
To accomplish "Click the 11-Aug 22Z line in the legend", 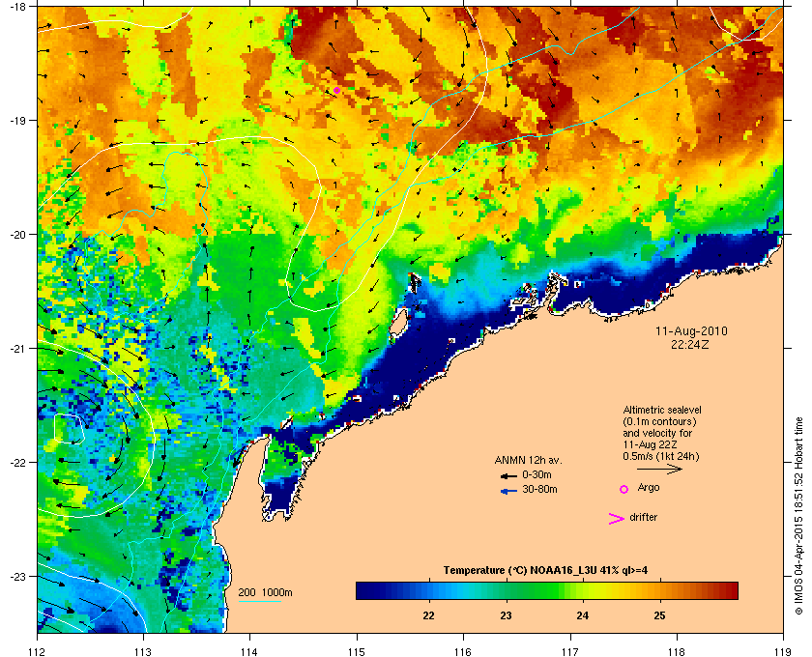I will (x=650, y=444).
